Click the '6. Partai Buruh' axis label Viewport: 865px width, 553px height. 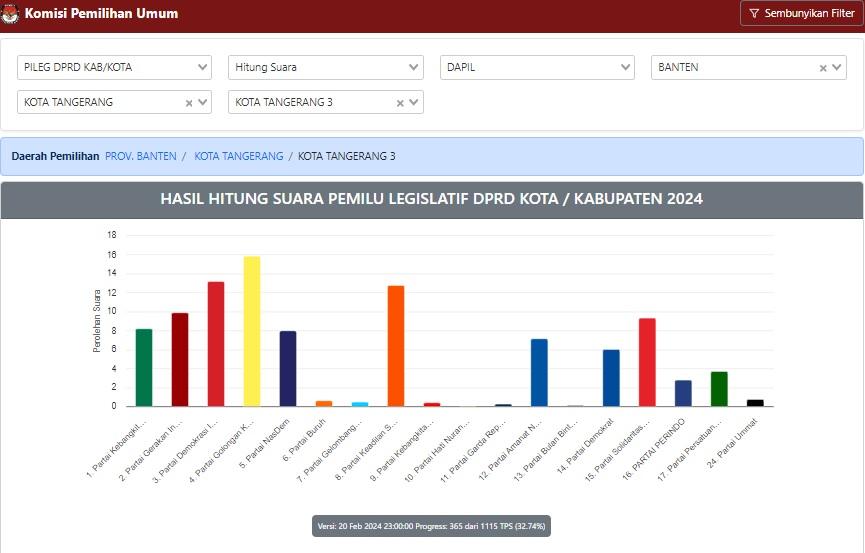coord(305,439)
